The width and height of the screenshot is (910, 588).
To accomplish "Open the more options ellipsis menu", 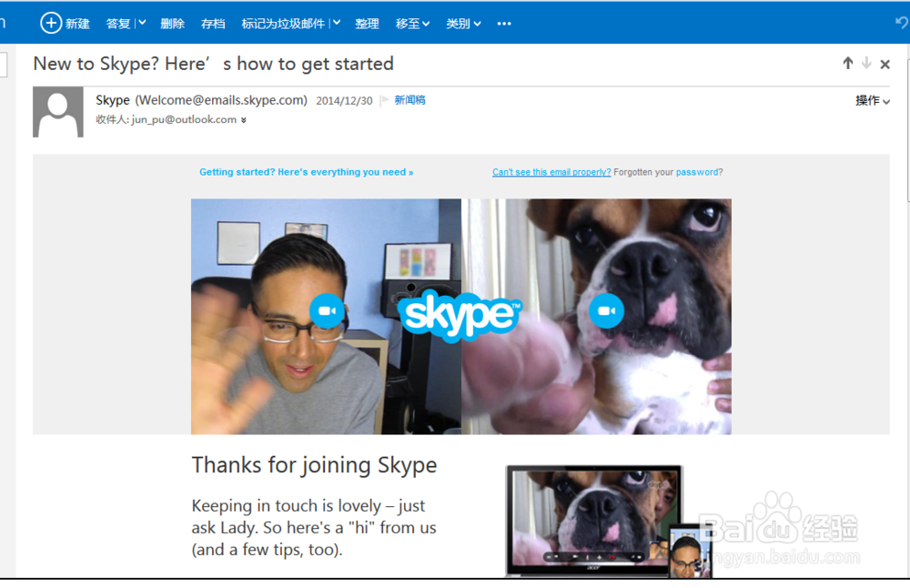I will tap(504, 24).
